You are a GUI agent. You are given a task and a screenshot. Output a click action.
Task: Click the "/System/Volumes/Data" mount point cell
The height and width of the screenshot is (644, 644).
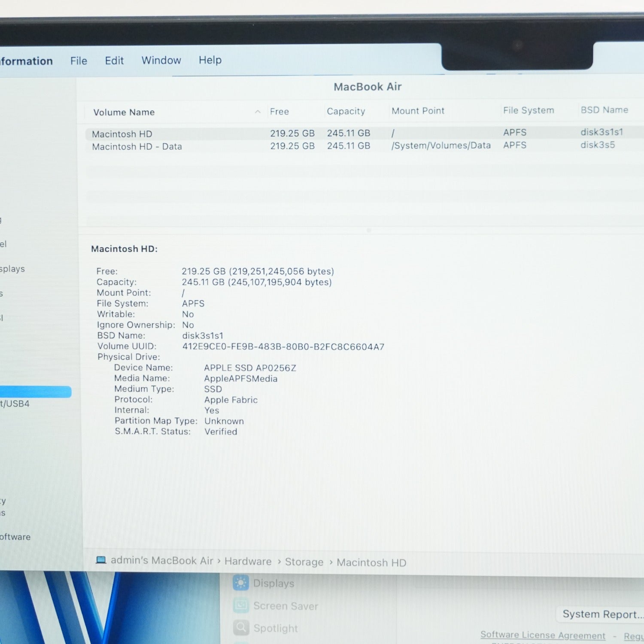tap(441, 146)
